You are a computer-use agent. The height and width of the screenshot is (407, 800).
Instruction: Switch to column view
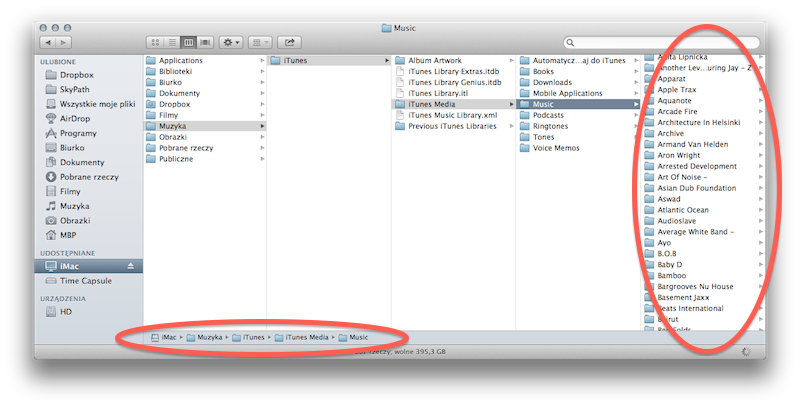click(189, 42)
